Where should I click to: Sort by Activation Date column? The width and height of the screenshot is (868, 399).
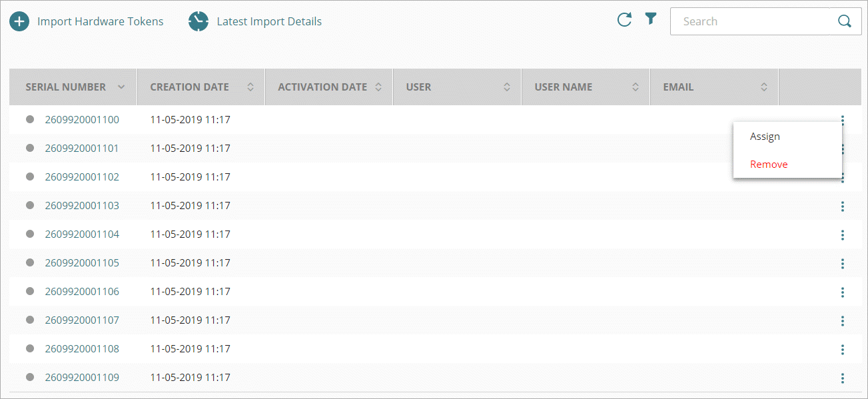[x=378, y=87]
